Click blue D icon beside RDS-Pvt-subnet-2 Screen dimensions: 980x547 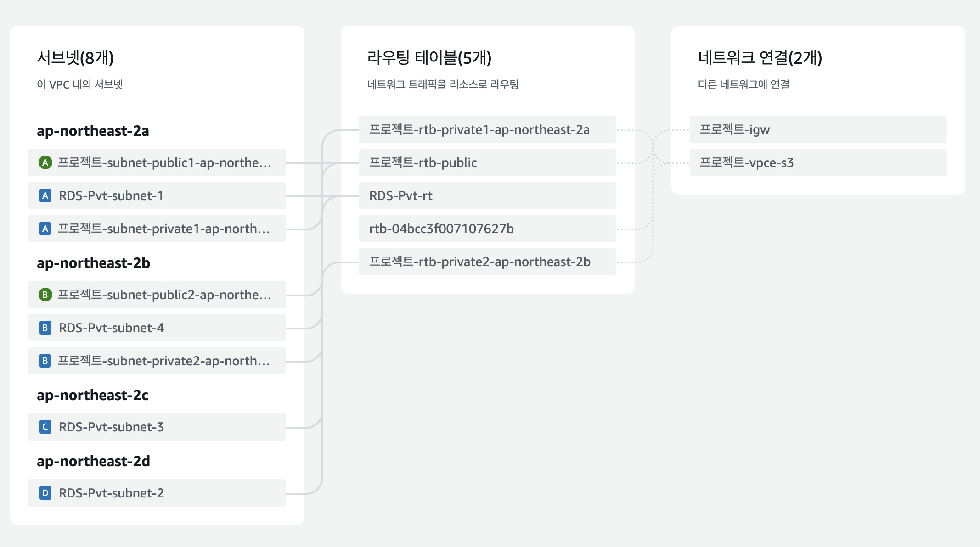pyautogui.click(x=45, y=493)
